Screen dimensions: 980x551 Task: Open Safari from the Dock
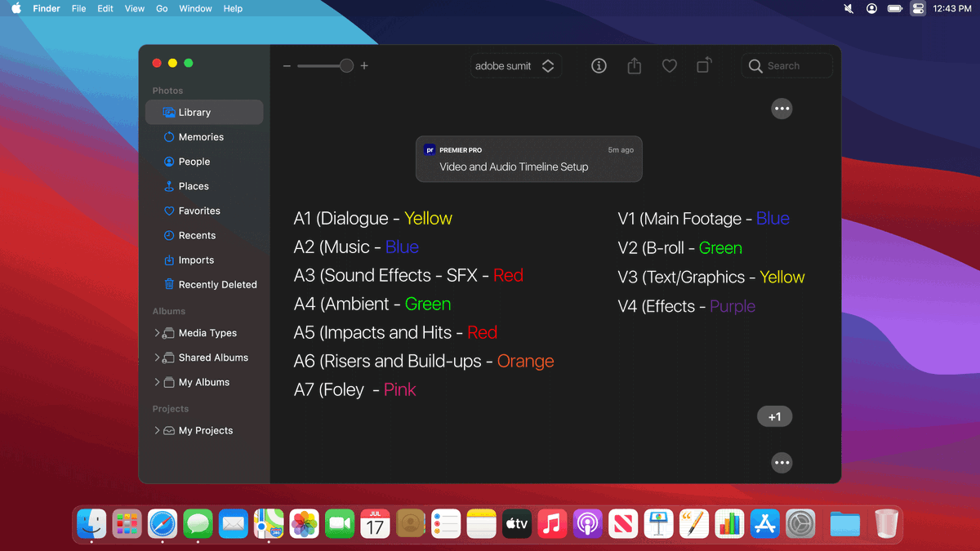[163, 524]
